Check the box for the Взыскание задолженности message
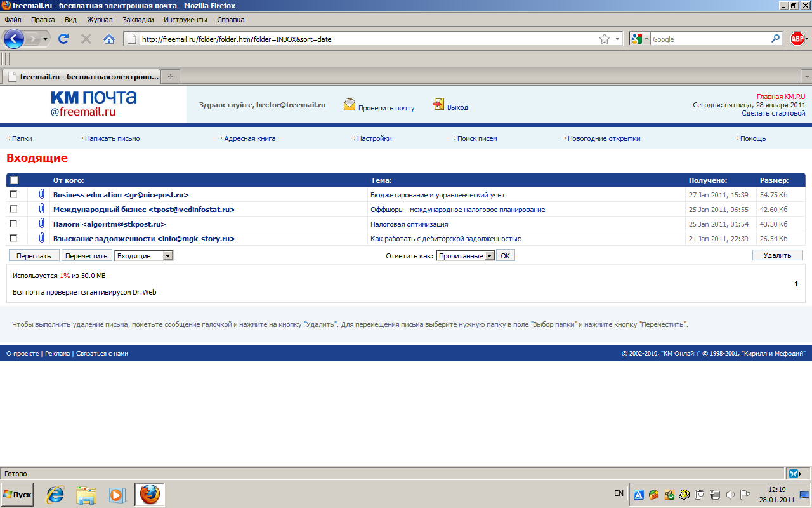This screenshot has width=812, height=508. click(x=13, y=238)
